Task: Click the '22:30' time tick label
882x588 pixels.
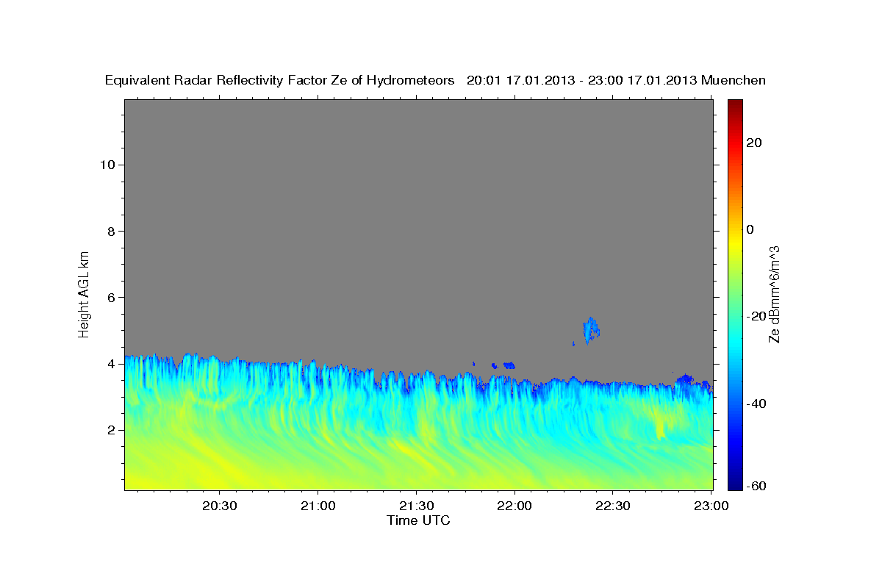Action: click(x=612, y=506)
